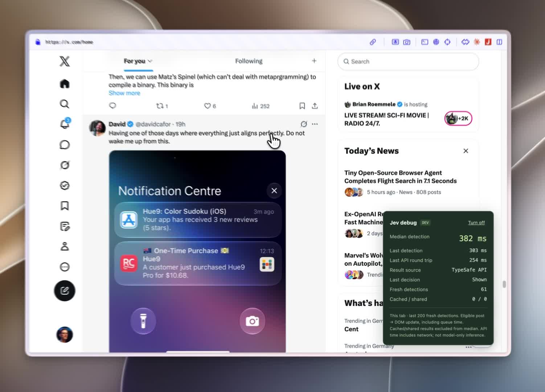Open the three-dot menu beside Trending in Germany

(468, 347)
